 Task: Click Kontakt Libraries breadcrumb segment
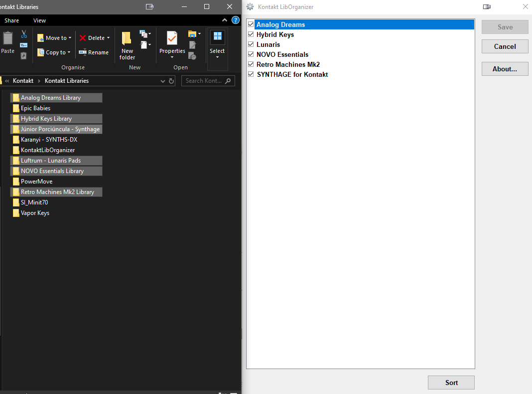[x=67, y=81]
